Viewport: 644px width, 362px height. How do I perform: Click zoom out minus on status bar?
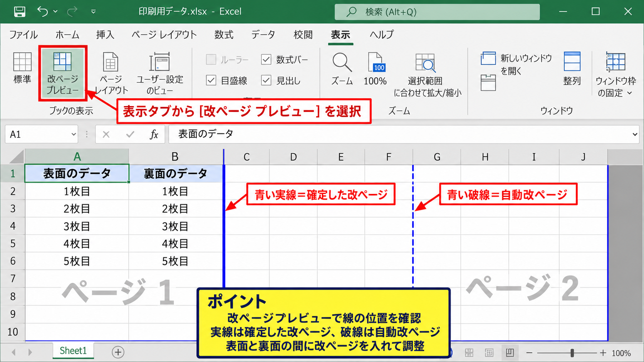[x=530, y=353]
